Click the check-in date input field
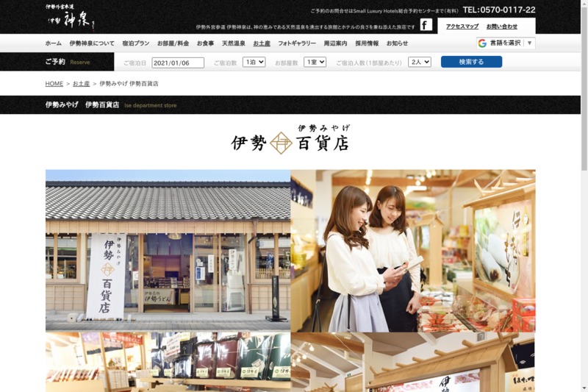This screenshot has height=392, width=588. [x=177, y=63]
